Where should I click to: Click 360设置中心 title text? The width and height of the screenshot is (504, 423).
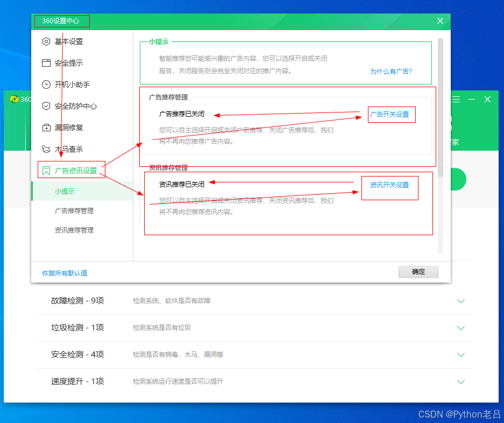coord(61,21)
